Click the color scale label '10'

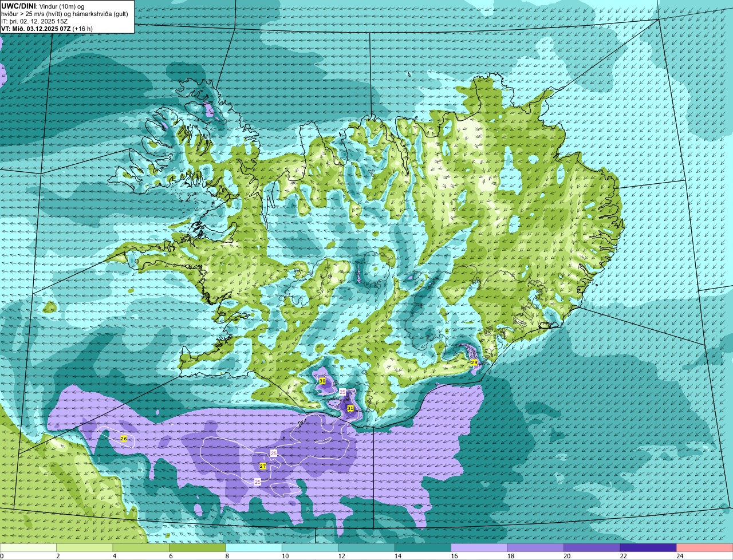(285, 556)
